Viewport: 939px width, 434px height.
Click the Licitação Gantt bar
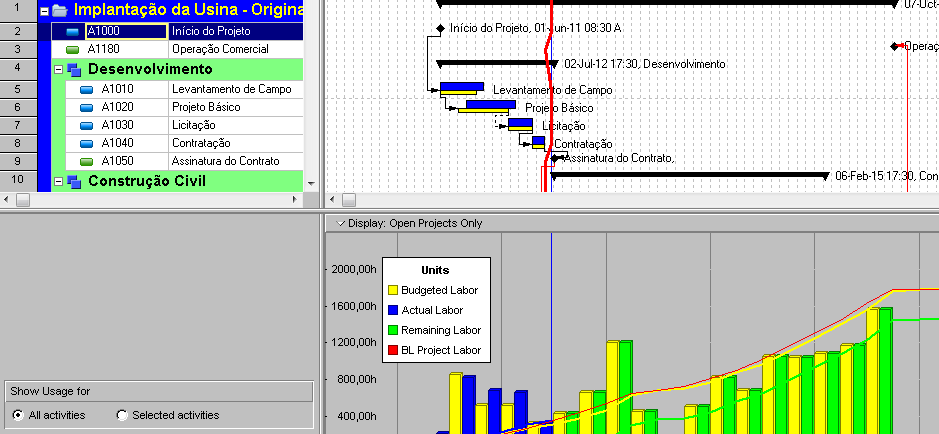tap(520, 123)
